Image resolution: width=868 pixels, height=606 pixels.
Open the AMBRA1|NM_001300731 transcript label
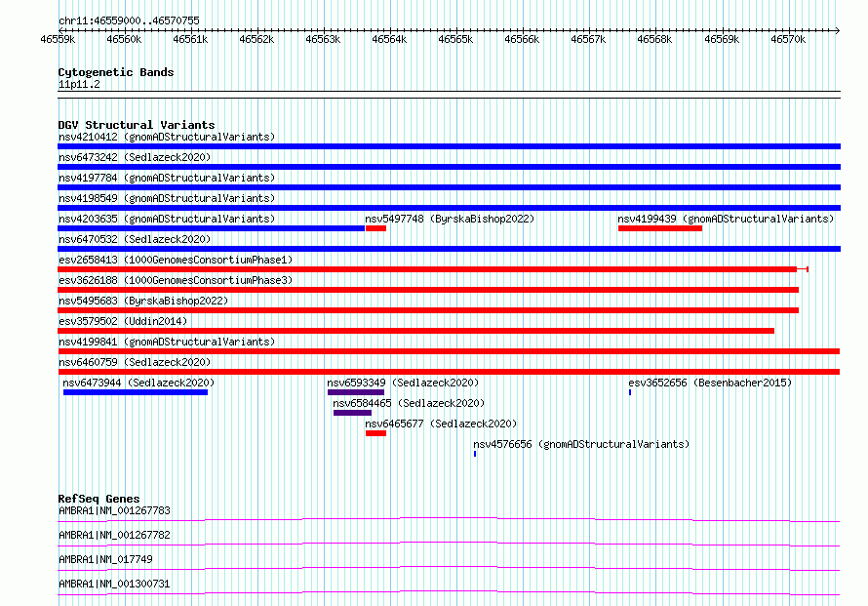click(114, 584)
